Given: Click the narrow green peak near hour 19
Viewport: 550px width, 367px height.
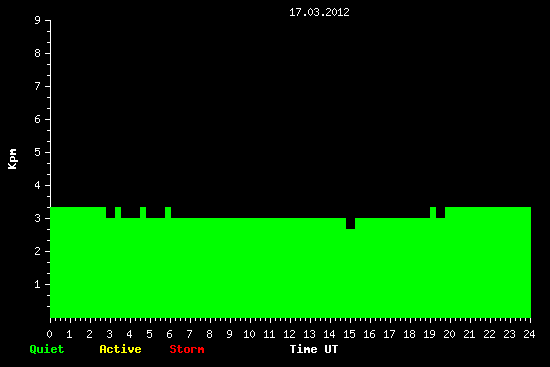Looking at the screenshot, I should (x=433, y=212).
